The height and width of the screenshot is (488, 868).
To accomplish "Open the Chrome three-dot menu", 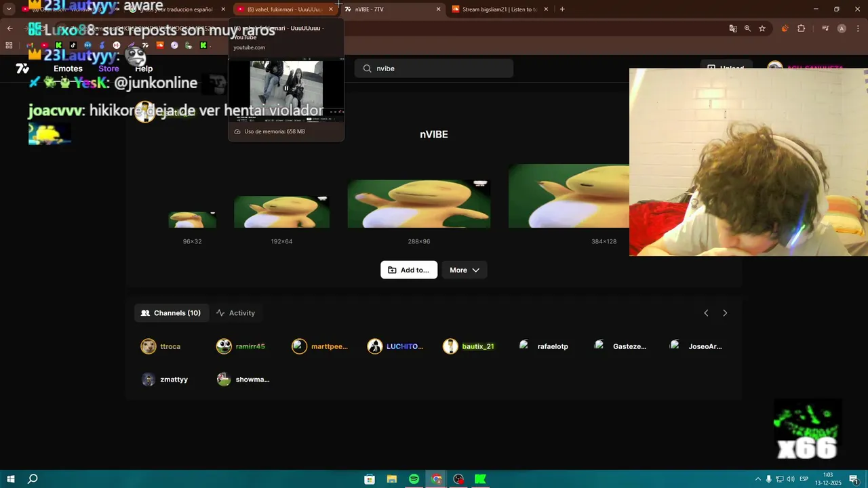I will click(x=858, y=28).
